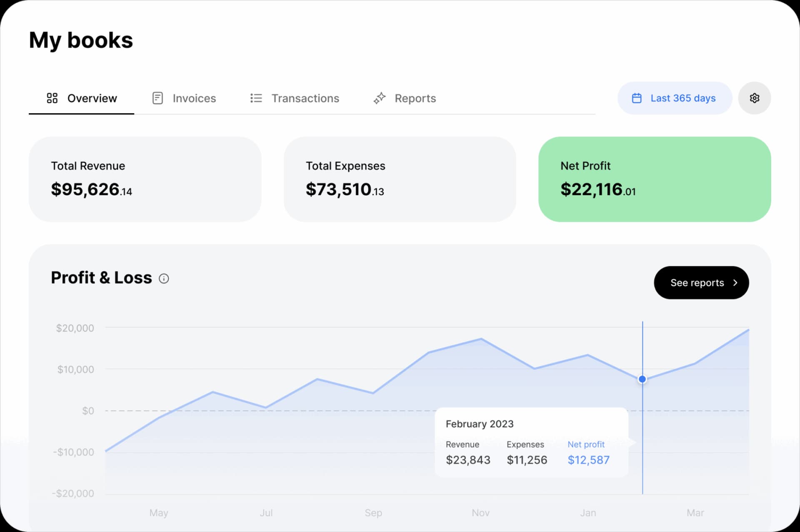Open the Total Revenue card

[x=145, y=179]
